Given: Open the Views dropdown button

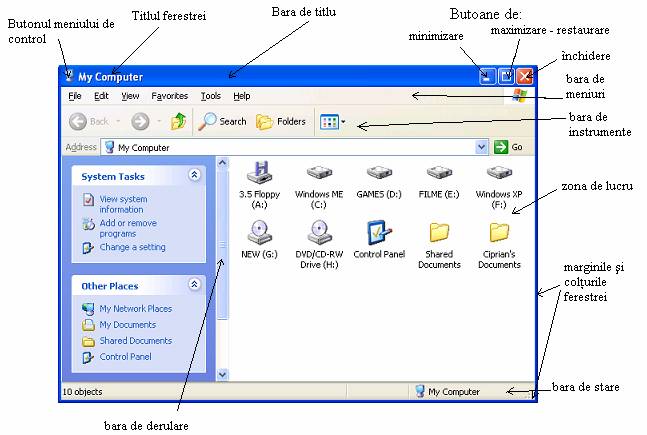Looking at the screenshot, I should tap(333, 122).
